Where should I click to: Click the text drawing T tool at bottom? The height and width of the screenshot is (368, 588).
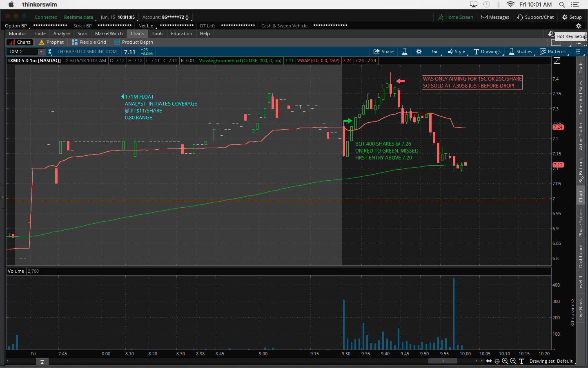tap(521, 361)
